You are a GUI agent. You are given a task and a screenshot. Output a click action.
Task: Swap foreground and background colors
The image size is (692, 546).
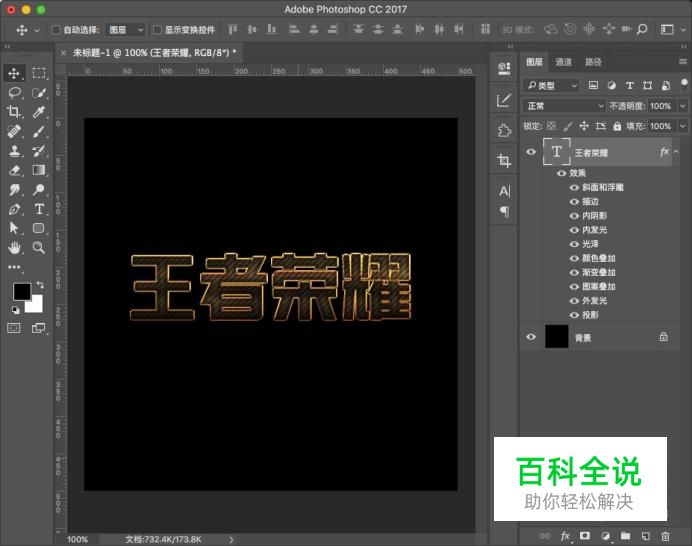(x=40, y=285)
